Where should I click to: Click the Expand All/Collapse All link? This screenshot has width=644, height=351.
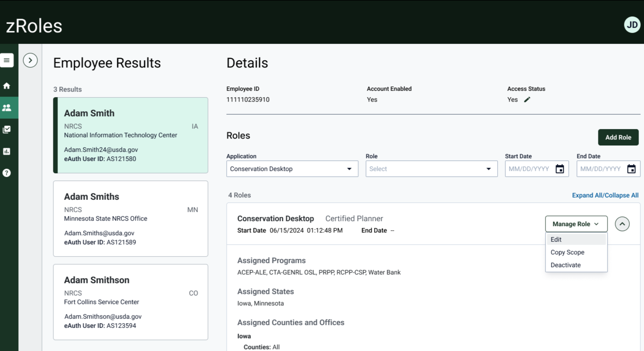[605, 195]
